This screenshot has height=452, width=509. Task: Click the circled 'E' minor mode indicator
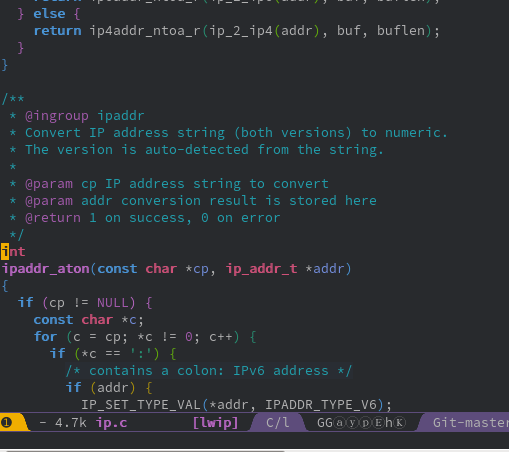click(379, 423)
